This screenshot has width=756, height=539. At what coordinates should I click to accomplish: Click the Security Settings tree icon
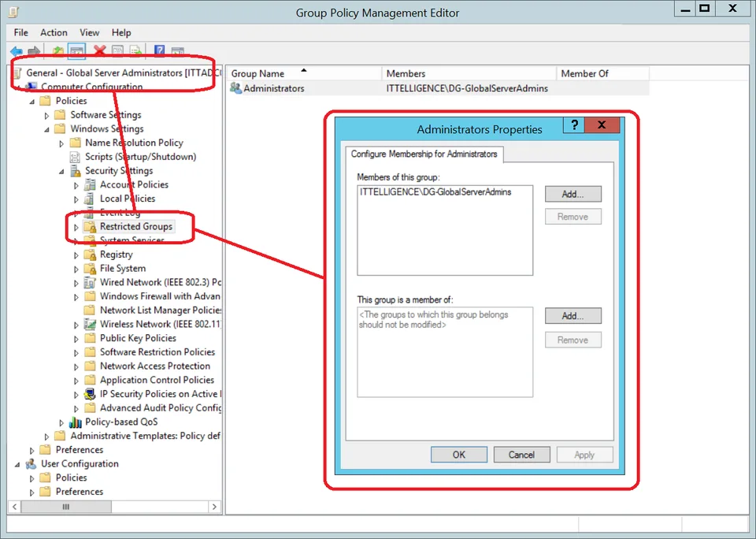pos(76,171)
